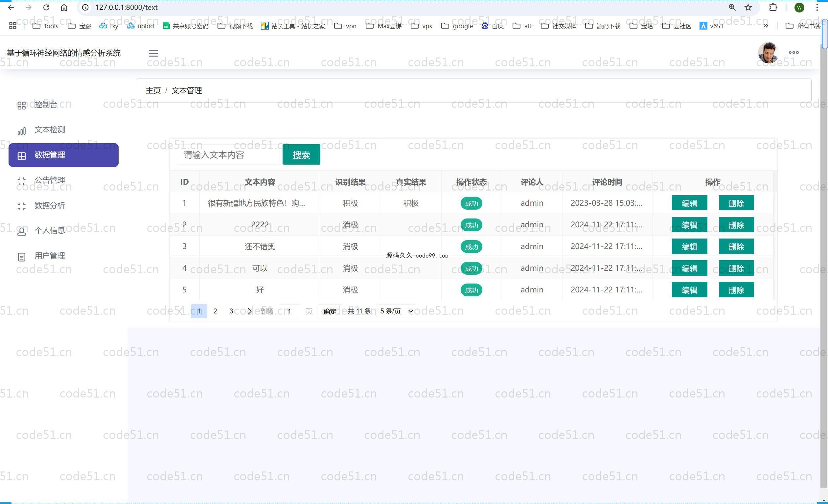
Task: Go to pagination page 2
Action: pos(215,311)
